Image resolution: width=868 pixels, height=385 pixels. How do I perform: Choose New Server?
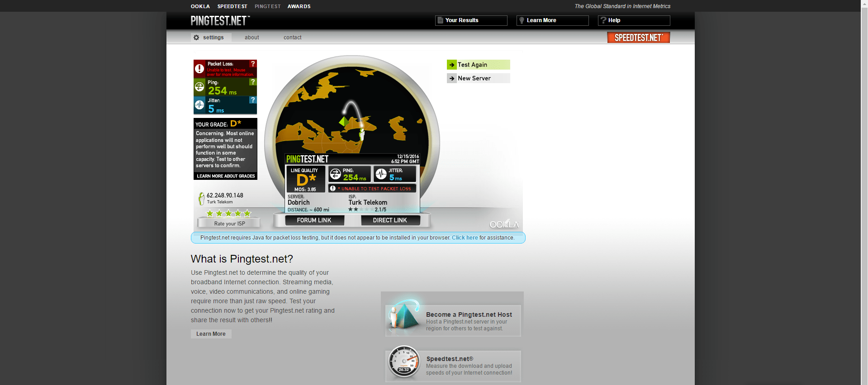pos(479,78)
